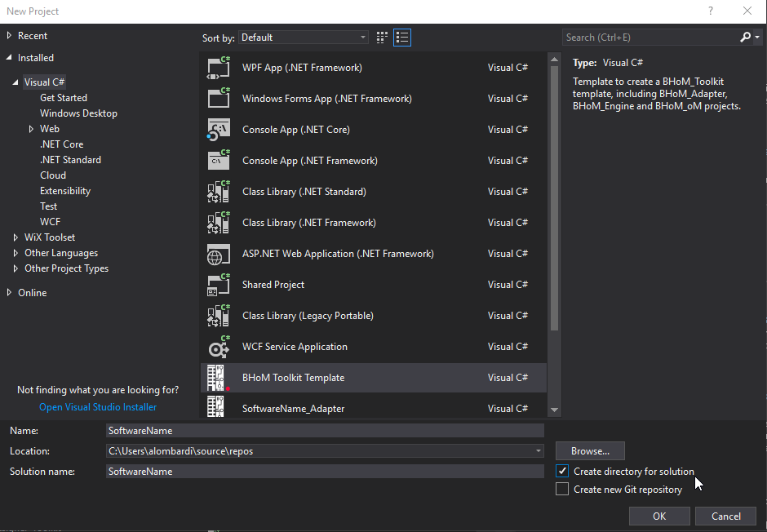Select the WPF App (.NET Framework) text
Image resolution: width=767 pixels, height=532 pixels.
point(302,68)
